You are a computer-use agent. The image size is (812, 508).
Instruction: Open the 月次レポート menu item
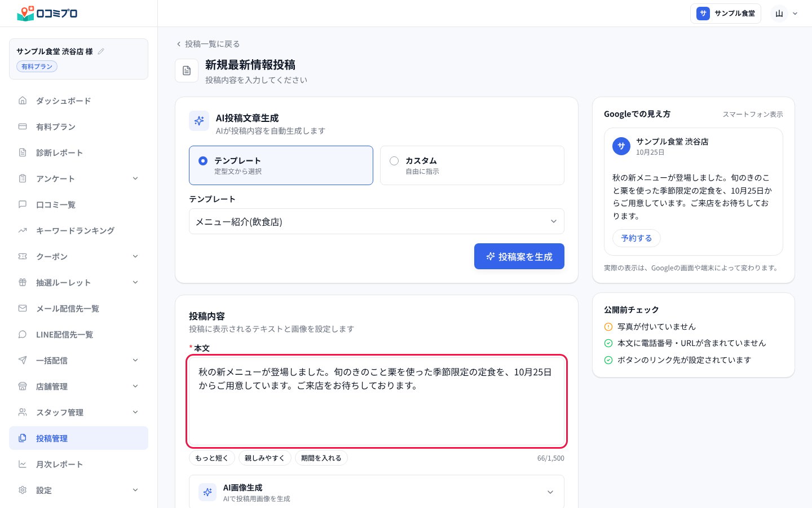[x=78, y=464]
